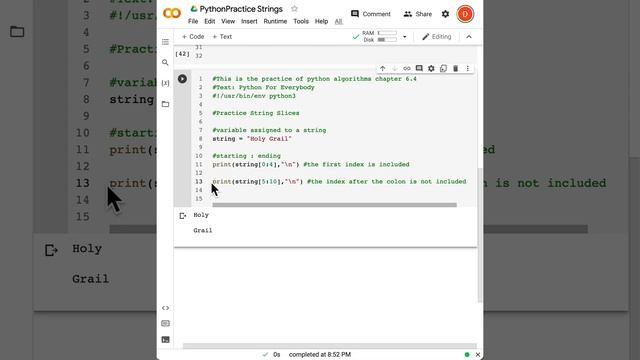640x360 pixels.
Task: Click code line 'string = "Holy Grail"'
Action: coord(252,139)
